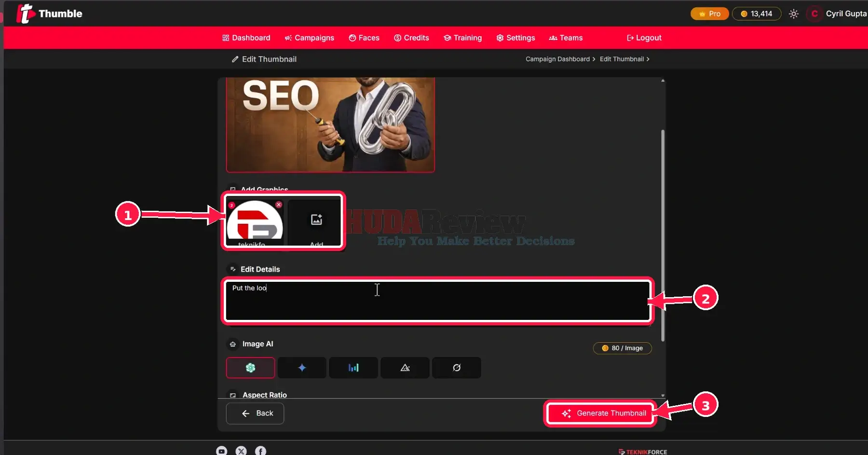Viewport: 868px width, 455px height.
Task: Open the Credits page
Action: click(x=411, y=38)
